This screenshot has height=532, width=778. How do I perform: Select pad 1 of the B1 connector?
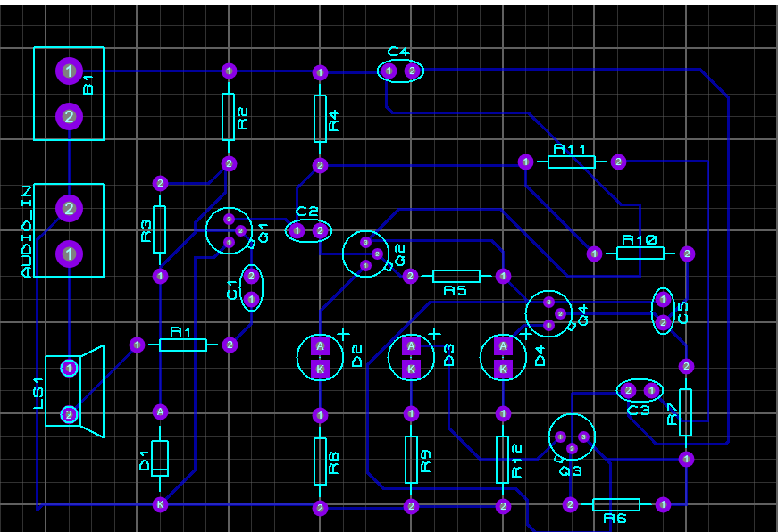coord(69,71)
